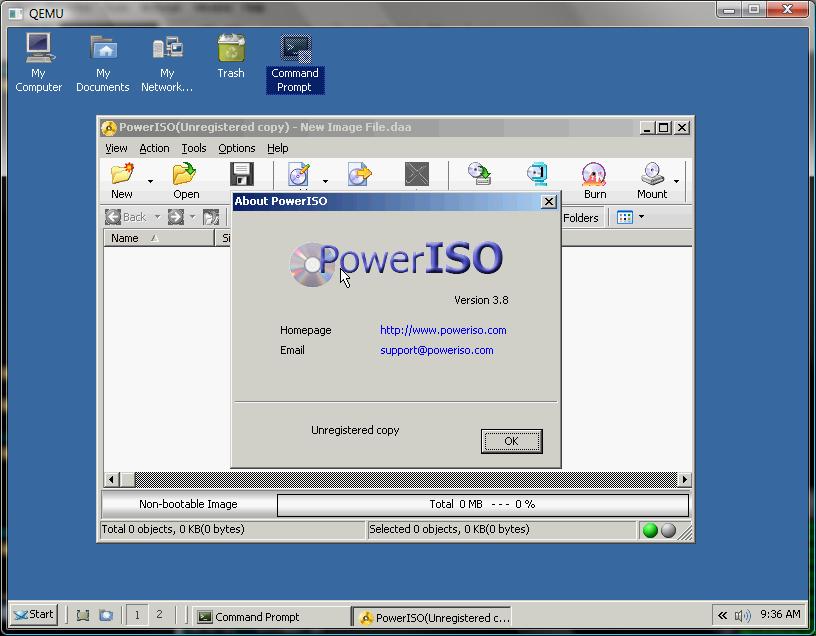Viewport: 816px width, 636px height.
Task: Open the view mode dropdown arrow
Action: point(641,217)
